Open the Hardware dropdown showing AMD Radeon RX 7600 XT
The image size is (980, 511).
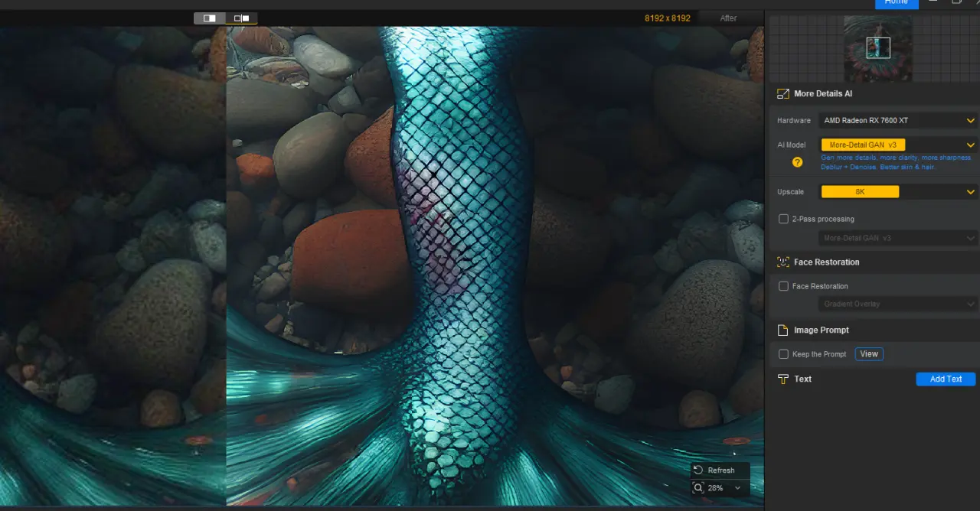point(898,121)
